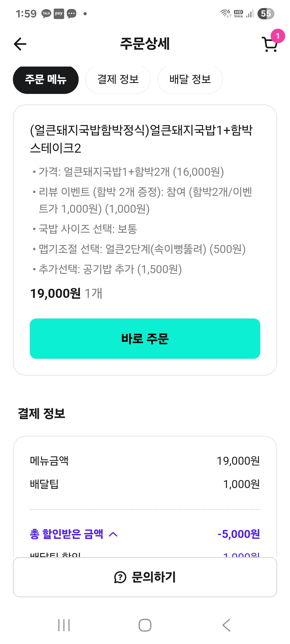
Task: Select the 주문 메뉴 tab
Action: tap(46, 80)
